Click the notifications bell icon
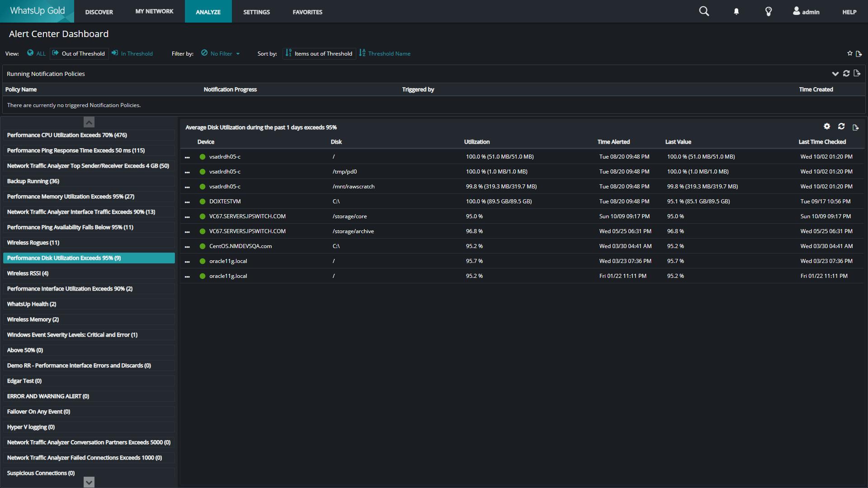 736,12
